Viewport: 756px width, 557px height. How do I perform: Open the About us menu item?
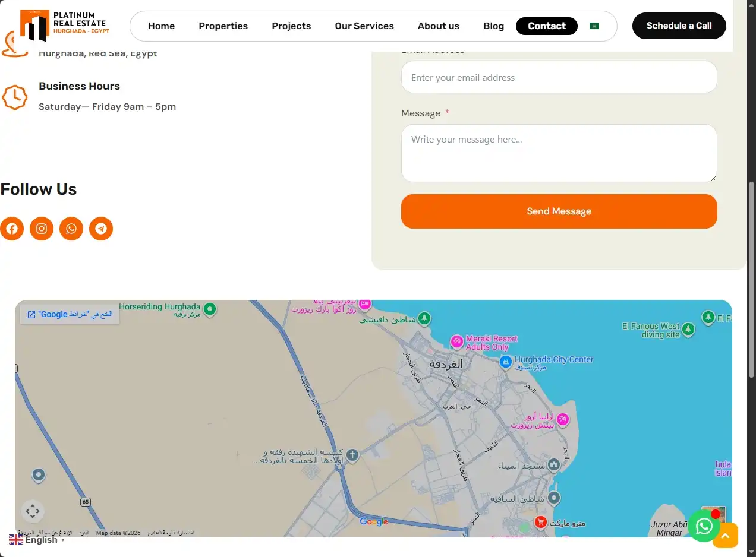click(x=439, y=26)
